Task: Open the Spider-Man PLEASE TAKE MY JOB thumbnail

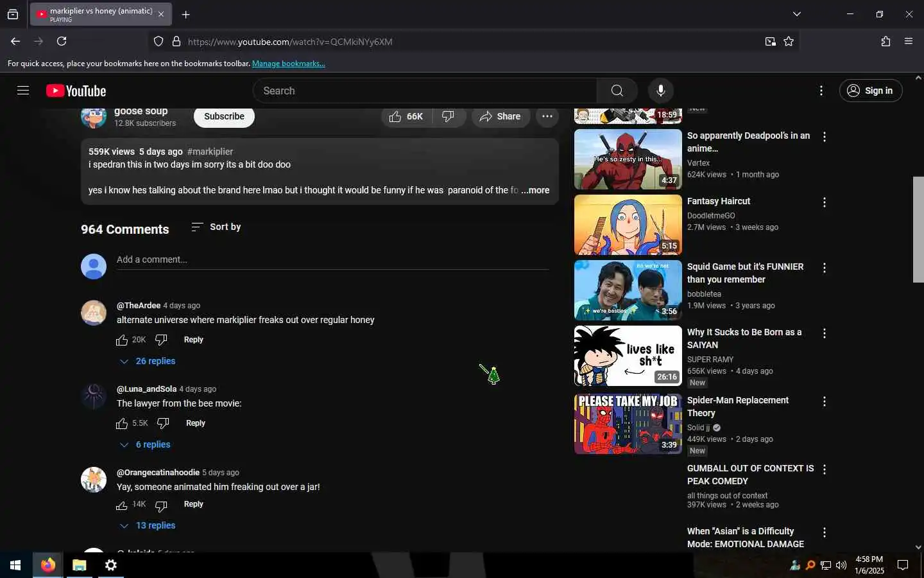Action: tap(628, 424)
